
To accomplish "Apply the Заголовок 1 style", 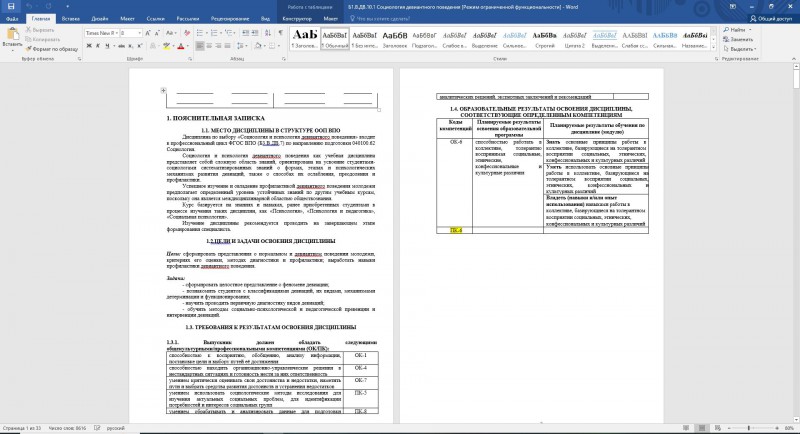I will pos(305,38).
